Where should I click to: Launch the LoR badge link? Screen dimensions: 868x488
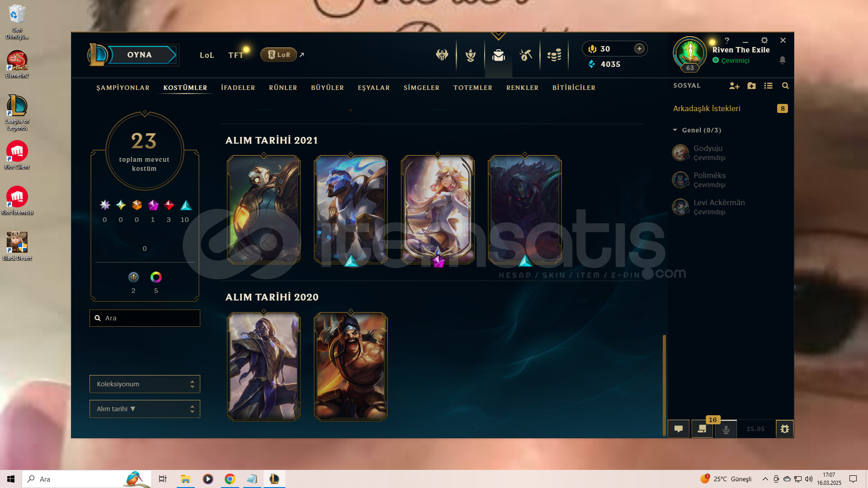[279, 55]
